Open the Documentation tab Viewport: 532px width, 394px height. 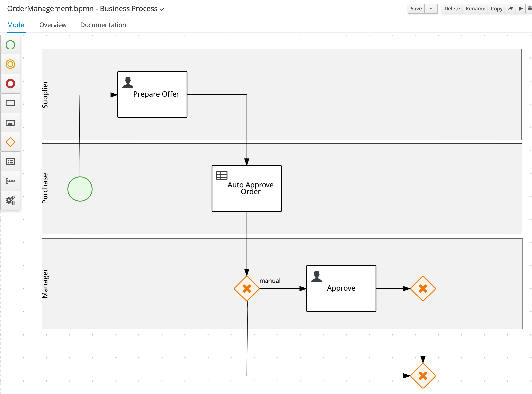[x=103, y=25]
